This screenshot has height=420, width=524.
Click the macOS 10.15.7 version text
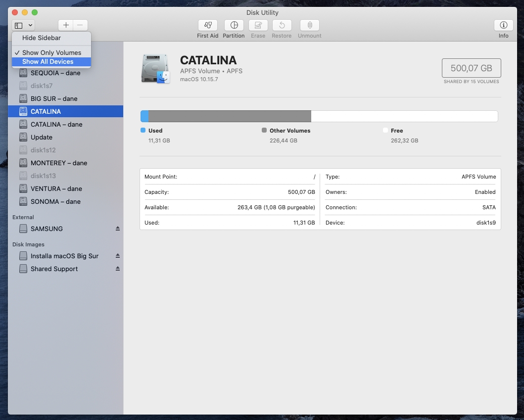point(199,79)
